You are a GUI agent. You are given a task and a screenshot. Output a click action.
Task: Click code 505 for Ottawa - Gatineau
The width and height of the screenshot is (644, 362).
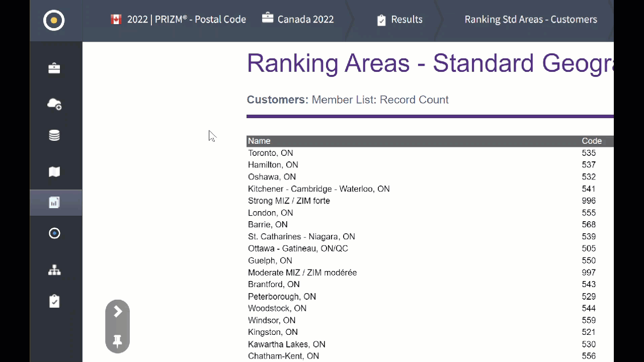click(589, 248)
